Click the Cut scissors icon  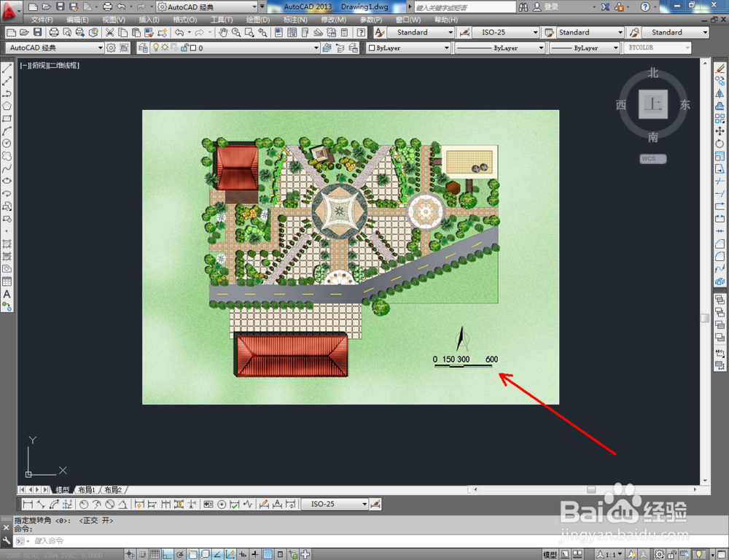(110, 32)
